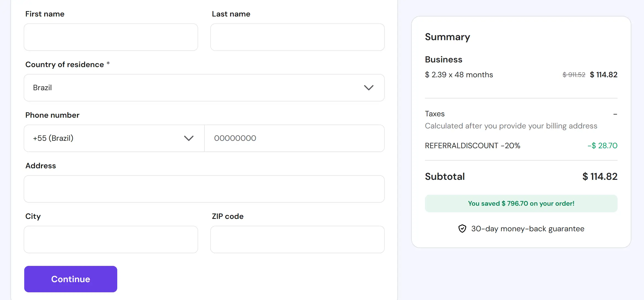Screen dimensions: 644x300
Task: Click the chevron on the Country of residence selector
Action: pos(369,88)
